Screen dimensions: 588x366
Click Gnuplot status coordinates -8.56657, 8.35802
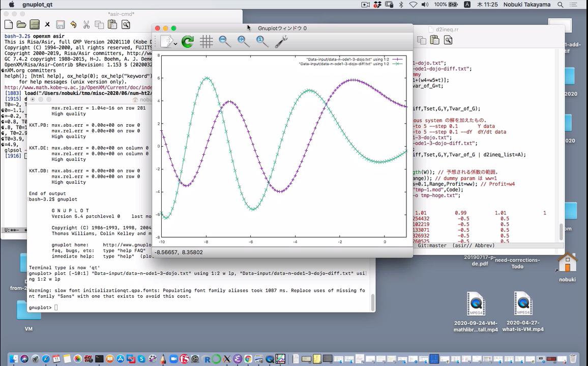pos(179,252)
